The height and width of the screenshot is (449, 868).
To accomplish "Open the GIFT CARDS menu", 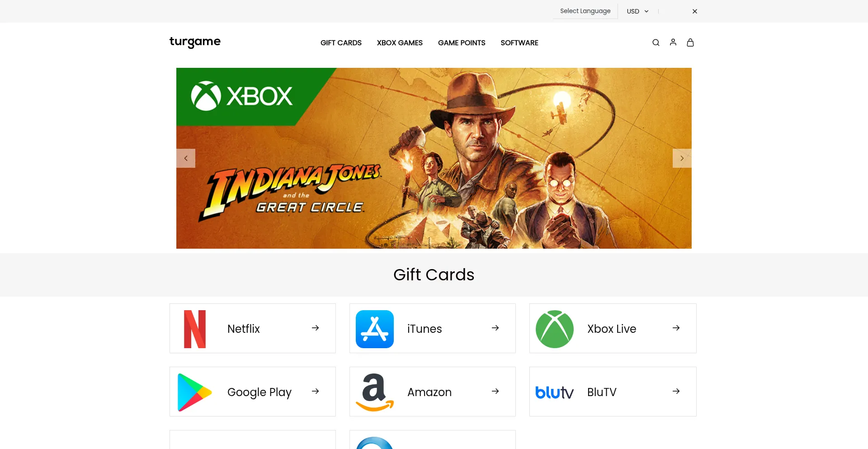I will tap(341, 43).
